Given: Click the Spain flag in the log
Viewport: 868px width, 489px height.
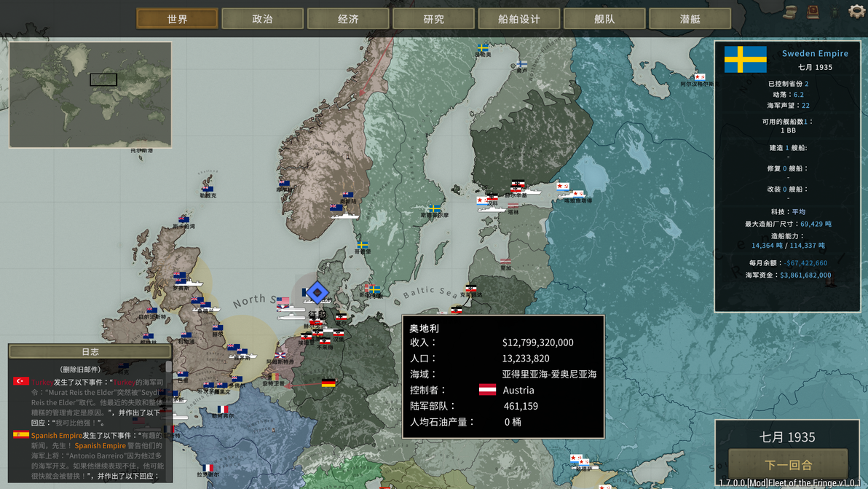Looking at the screenshot, I should point(21,435).
